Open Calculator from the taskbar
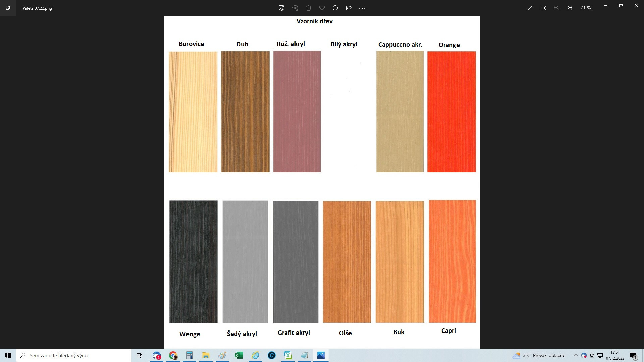This screenshot has width=644, height=362. coord(190,355)
